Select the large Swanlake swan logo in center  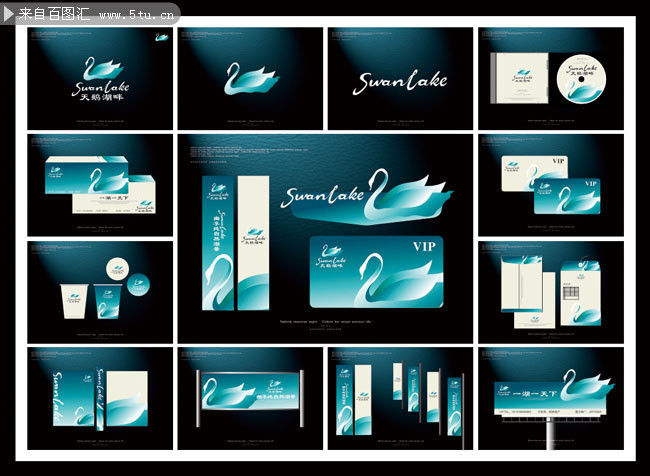click(x=367, y=195)
